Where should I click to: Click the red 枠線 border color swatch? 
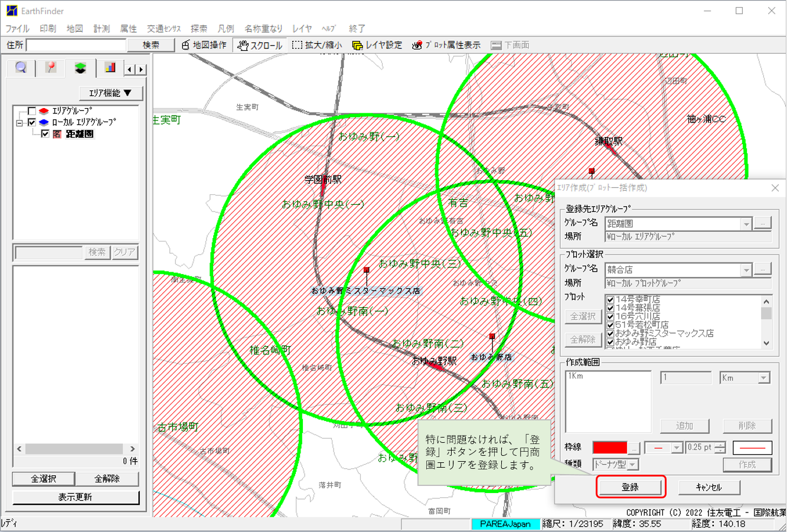(610, 448)
